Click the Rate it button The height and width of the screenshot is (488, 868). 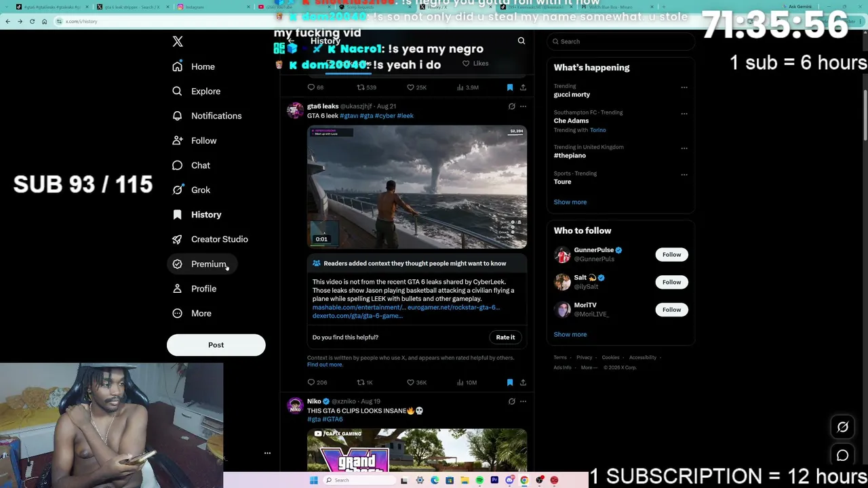click(505, 337)
